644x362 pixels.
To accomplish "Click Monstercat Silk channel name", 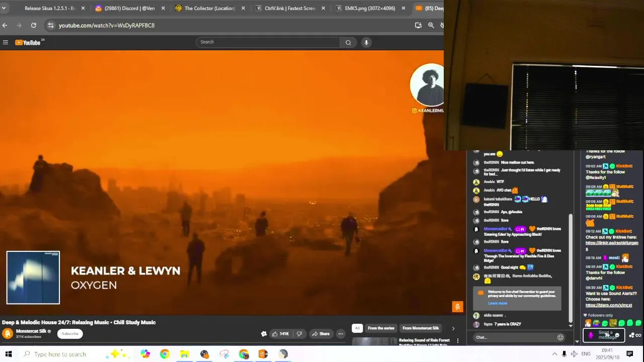I will [x=31, y=331].
